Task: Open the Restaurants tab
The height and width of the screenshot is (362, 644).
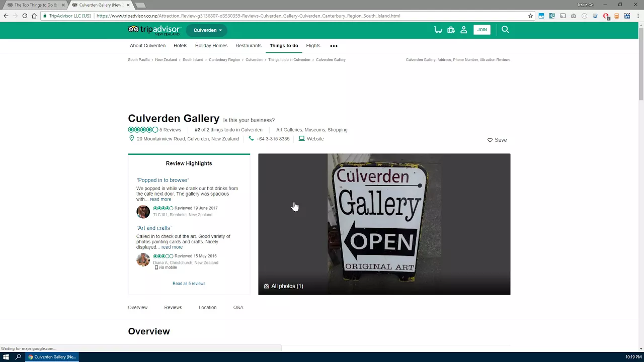Action: pos(249,46)
